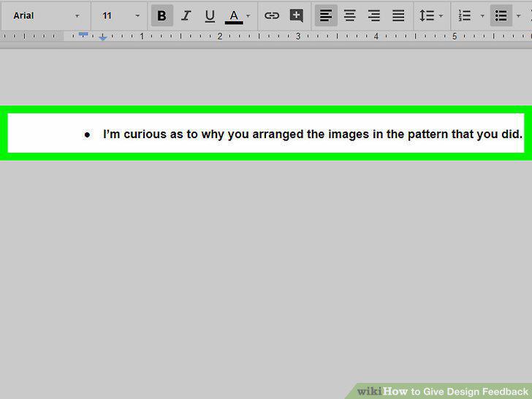Select justify alignment
Screen dimensions: 532x399
[x=398, y=15]
